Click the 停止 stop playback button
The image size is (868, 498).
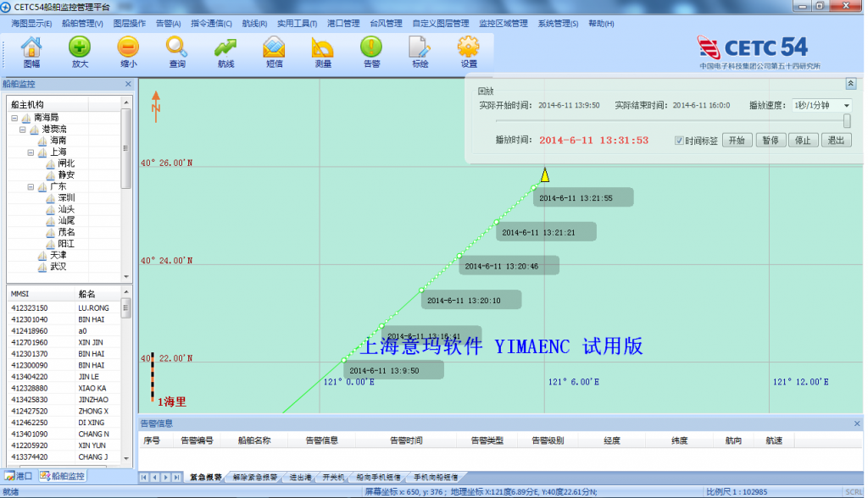pos(804,141)
